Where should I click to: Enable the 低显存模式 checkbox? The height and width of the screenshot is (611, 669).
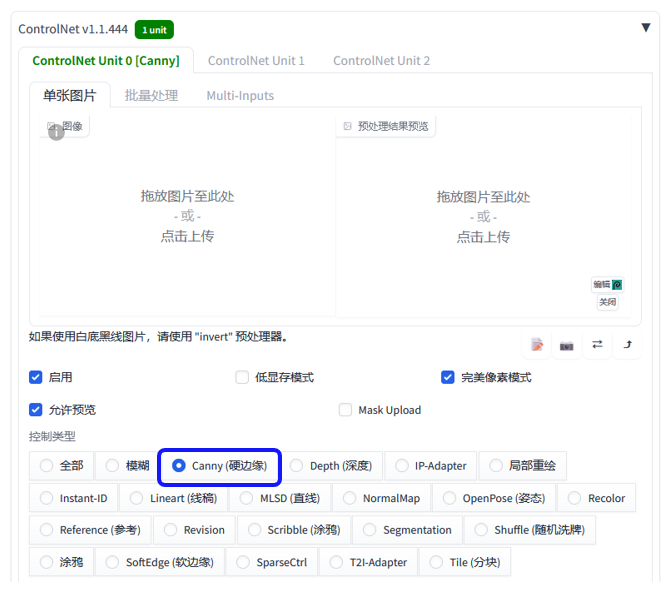point(242,377)
